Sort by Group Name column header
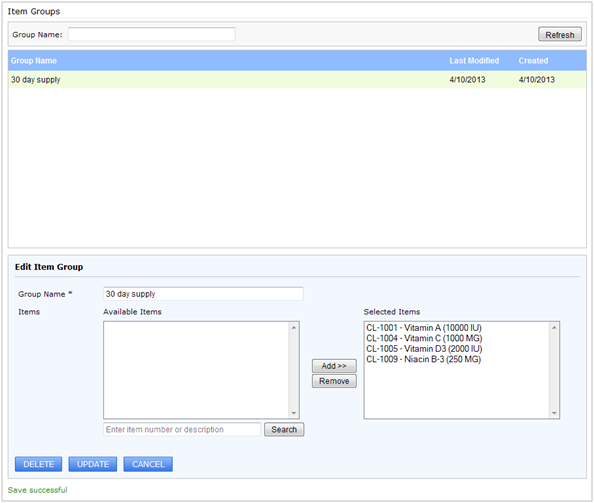 tap(34, 61)
